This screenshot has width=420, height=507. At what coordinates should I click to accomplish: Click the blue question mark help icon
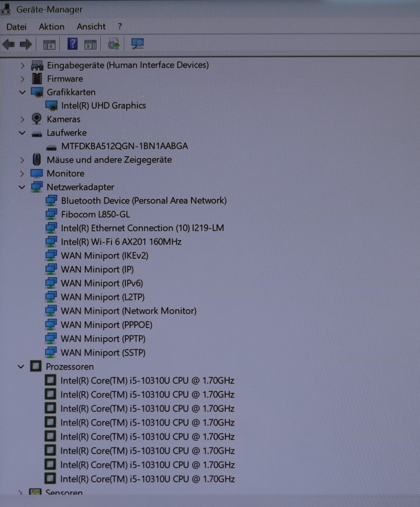[x=72, y=44]
